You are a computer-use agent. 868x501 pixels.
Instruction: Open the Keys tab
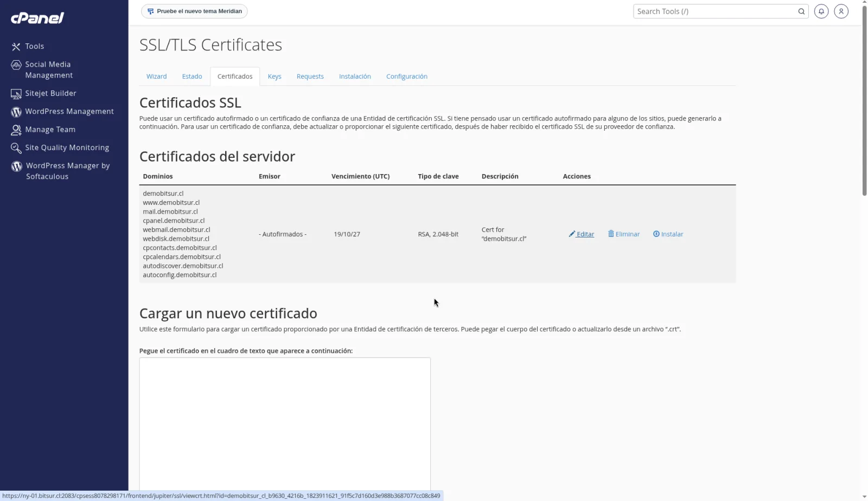click(x=275, y=76)
